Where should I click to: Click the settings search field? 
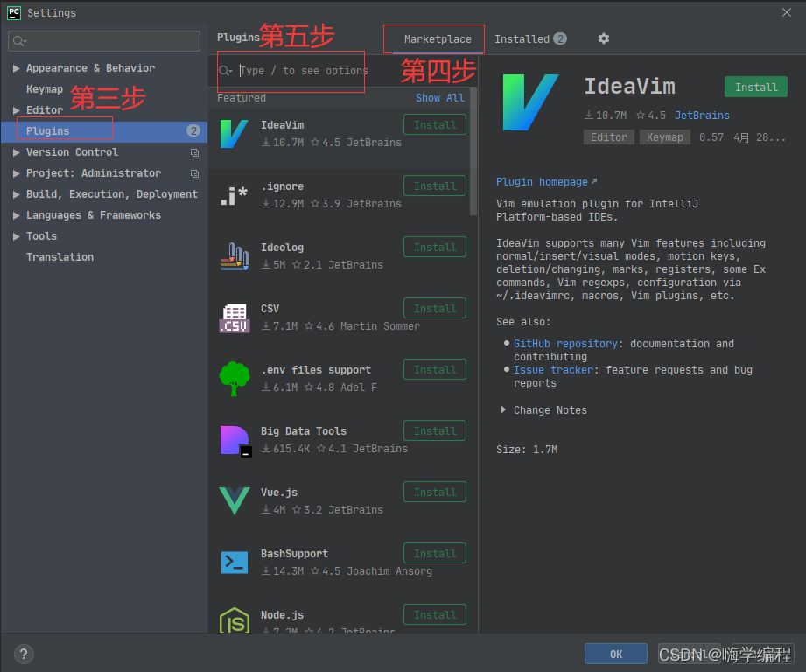pos(104,41)
